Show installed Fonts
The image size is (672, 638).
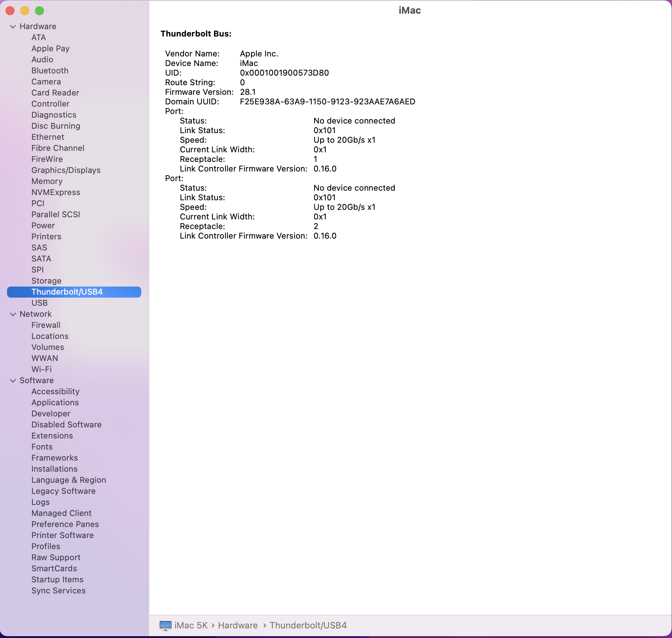pyautogui.click(x=42, y=447)
